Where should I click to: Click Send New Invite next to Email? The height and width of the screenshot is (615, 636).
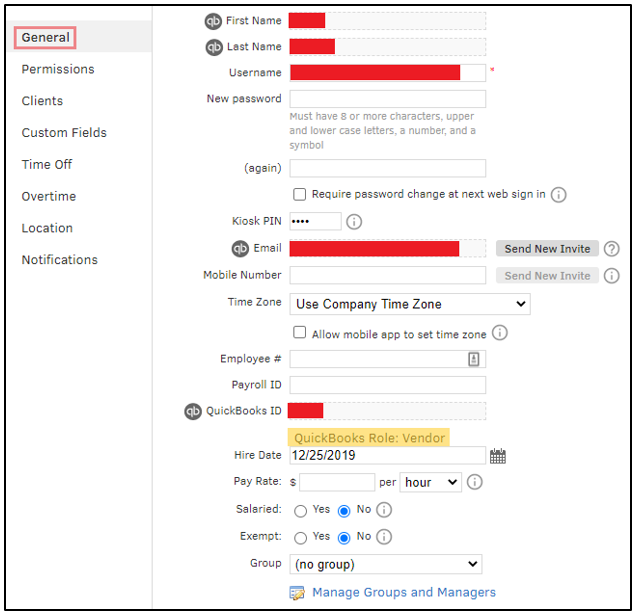pyautogui.click(x=547, y=249)
